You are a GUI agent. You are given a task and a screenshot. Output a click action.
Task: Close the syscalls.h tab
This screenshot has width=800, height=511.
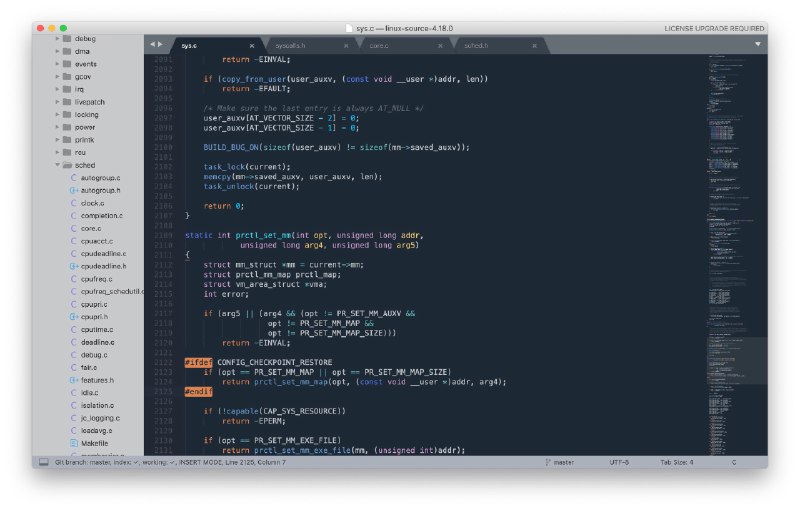[346, 46]
